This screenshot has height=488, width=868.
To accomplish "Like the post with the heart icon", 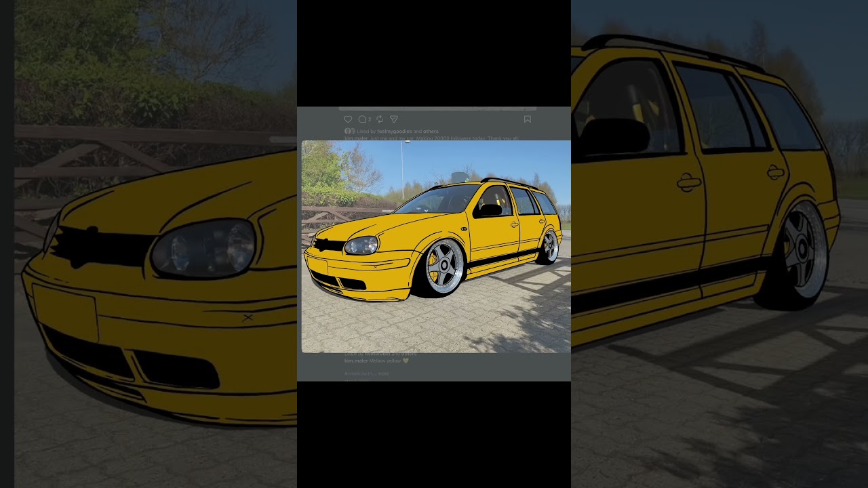I will pyautogui.click(x=348, y=119).
